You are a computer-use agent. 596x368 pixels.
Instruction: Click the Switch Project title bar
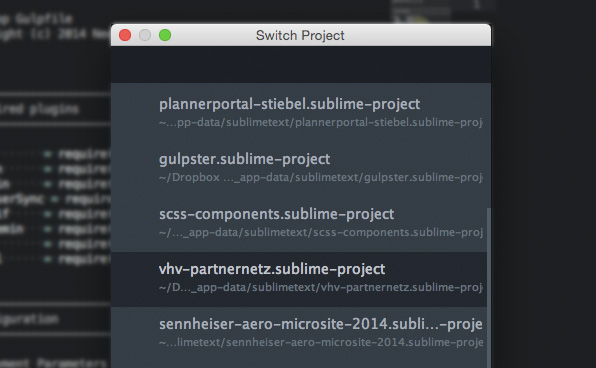[x=301, y=35]
